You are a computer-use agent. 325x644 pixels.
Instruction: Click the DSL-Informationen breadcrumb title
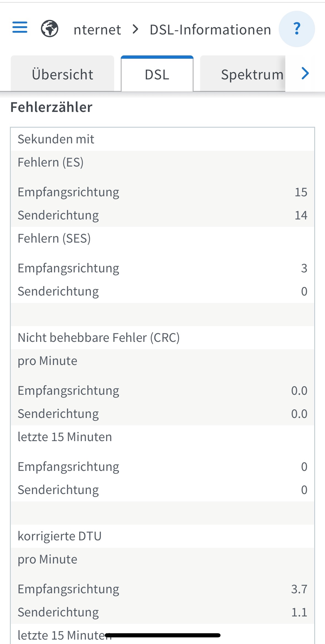click(210, 30)
